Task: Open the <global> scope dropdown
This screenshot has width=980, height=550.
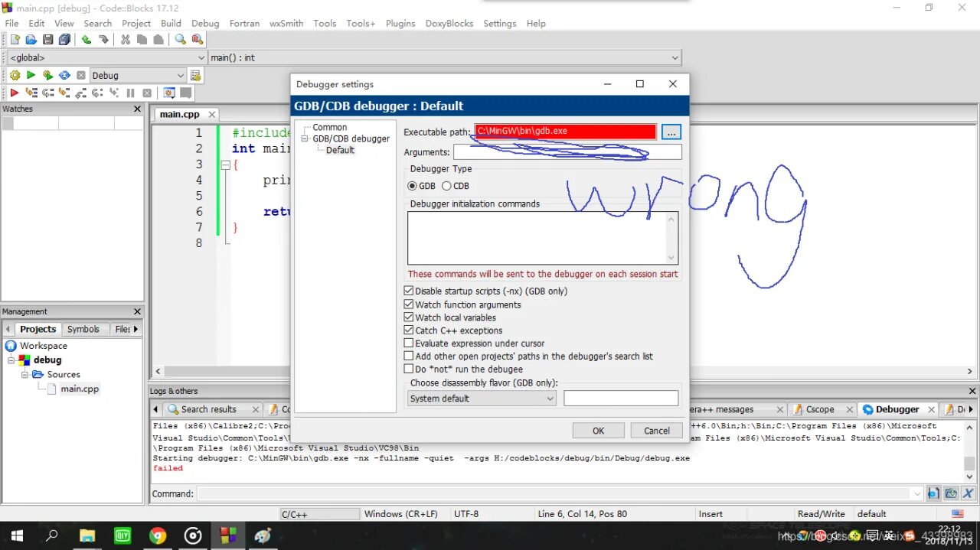Action: 106,57
